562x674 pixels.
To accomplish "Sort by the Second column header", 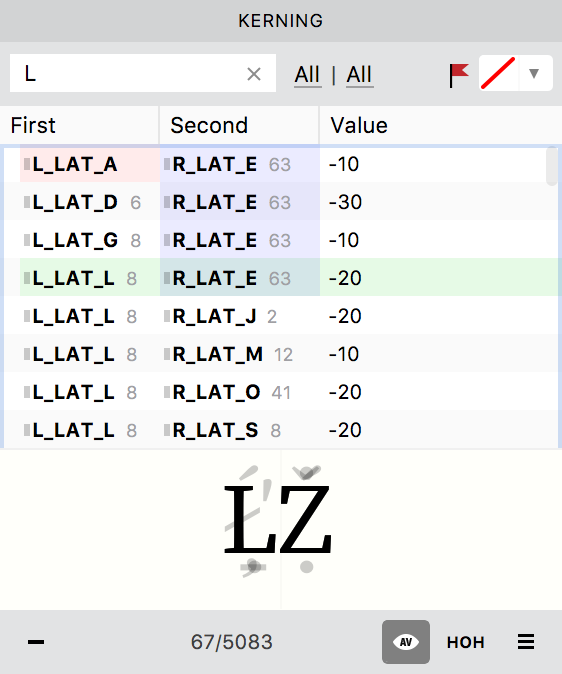I will point(239,125).
